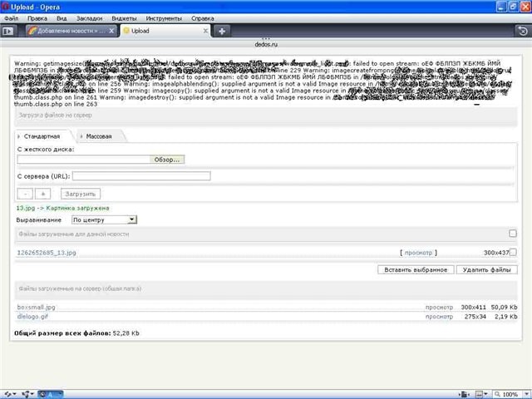Open the Правка menu
The width and height of the screenshot is (532, 399).
(x=37, y=18)
